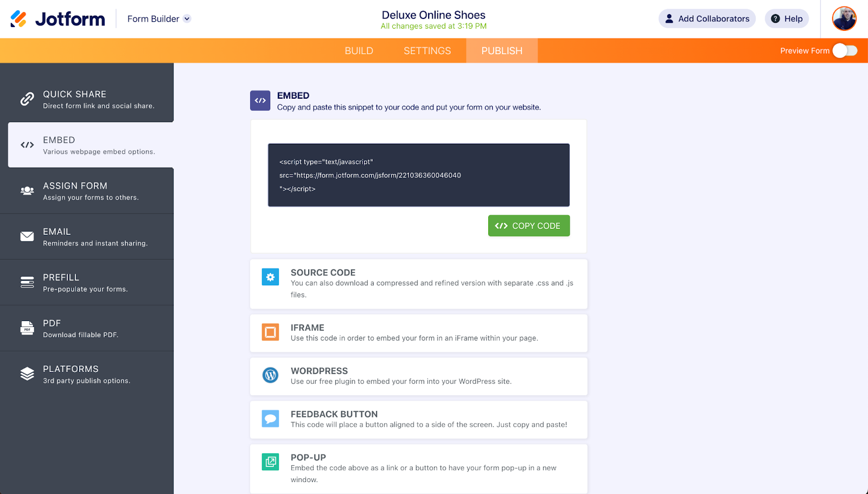
Task: Click the Feedback Button chat icon
Action: pos(270,418)
